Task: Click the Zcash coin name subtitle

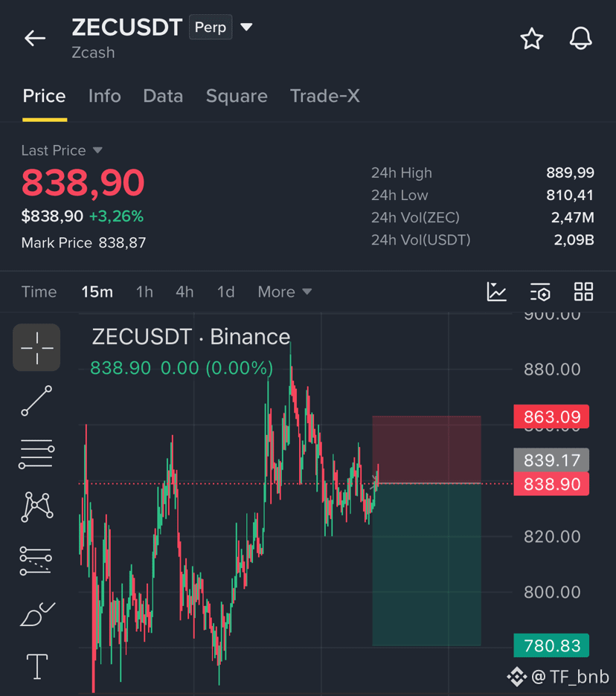Action: [x=93, y=52]
